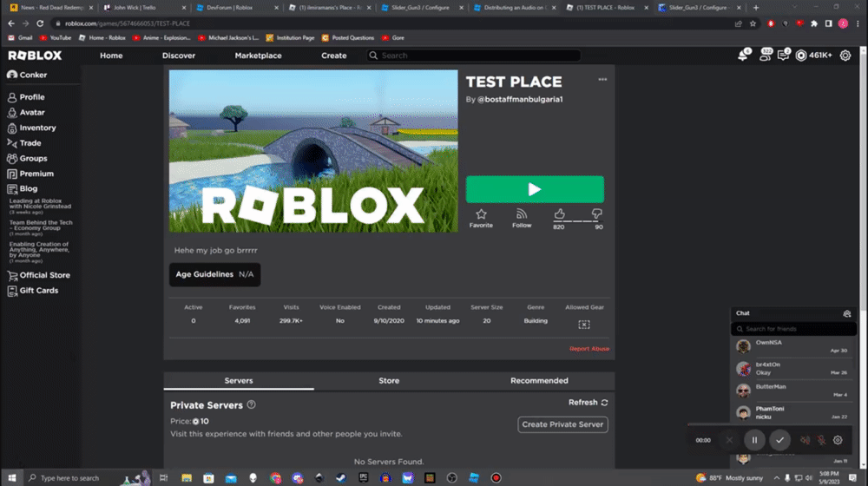Image resolution: width=868 pixels, height=486 pixels.
Task: Open chat settings gear in Chat header
Action: click(x=847, y=313)
